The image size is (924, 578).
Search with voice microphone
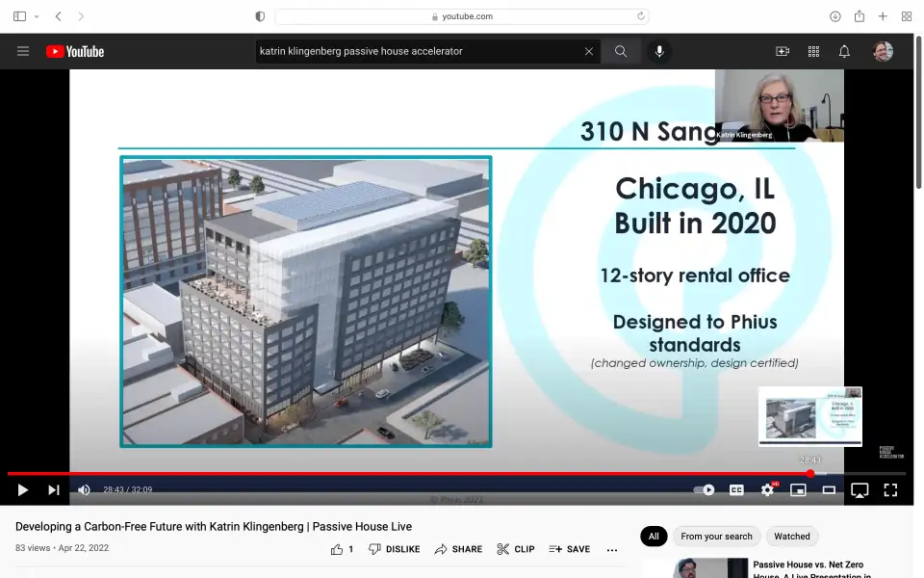click(x=659, y=51)
